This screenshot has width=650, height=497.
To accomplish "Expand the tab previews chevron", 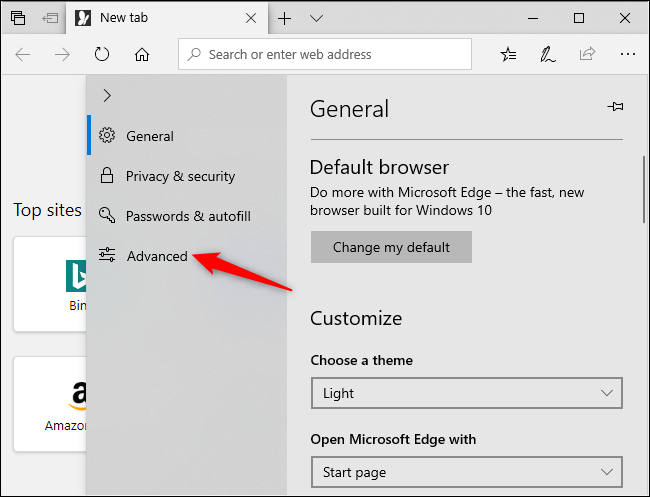I will [316, 18].
